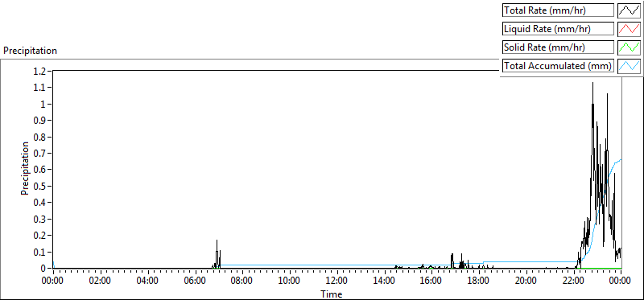
Task: Click the Total Rate plot sample icon
Action: pos(629,10)
